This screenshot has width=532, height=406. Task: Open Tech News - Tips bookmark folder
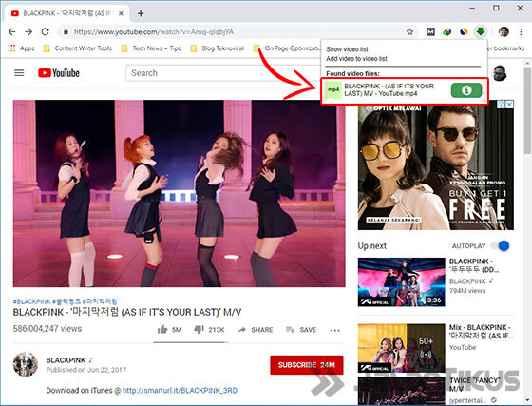point(151,48)
